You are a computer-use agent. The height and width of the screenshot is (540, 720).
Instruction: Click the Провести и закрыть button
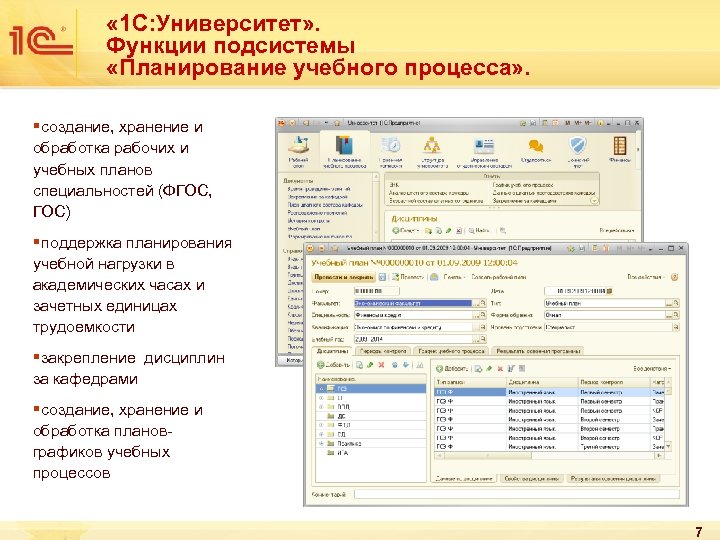[x=343, y=277]
